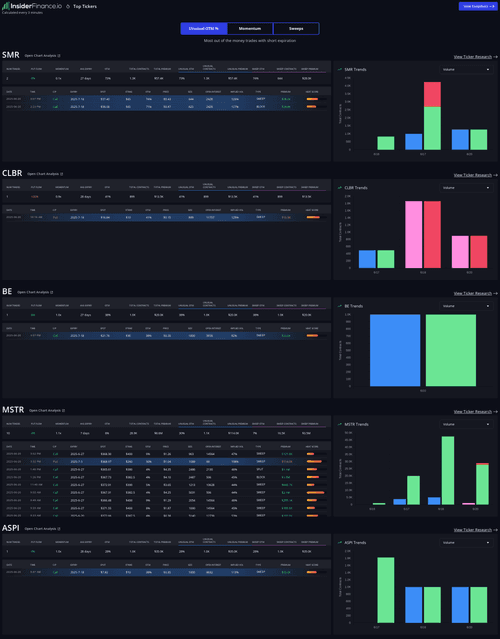This screenshot has height=639, width=500.
Task: Switch to the Momentum tab
Action: [250, 29]
